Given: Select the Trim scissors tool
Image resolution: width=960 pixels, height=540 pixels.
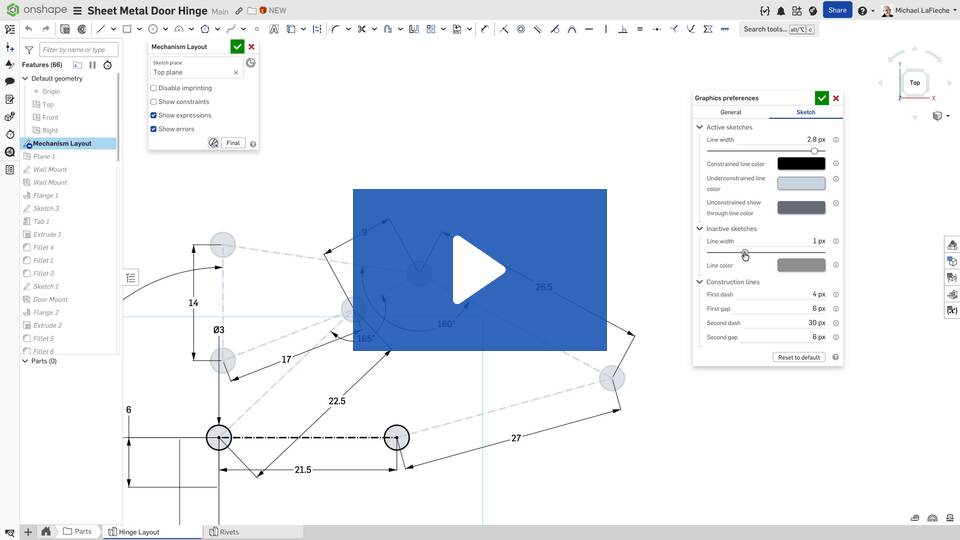Looking at the screenshot, I should tap(362, 29).
